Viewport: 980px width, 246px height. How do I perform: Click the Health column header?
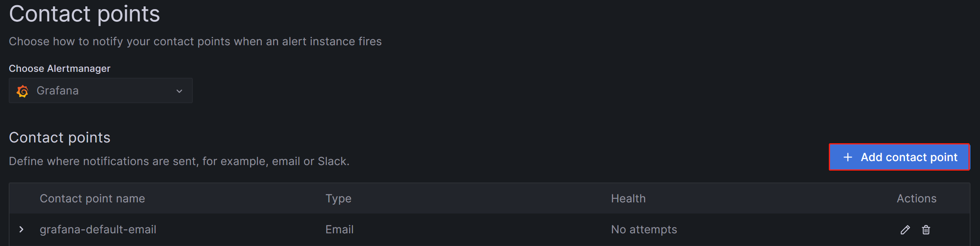click(628, 198)
